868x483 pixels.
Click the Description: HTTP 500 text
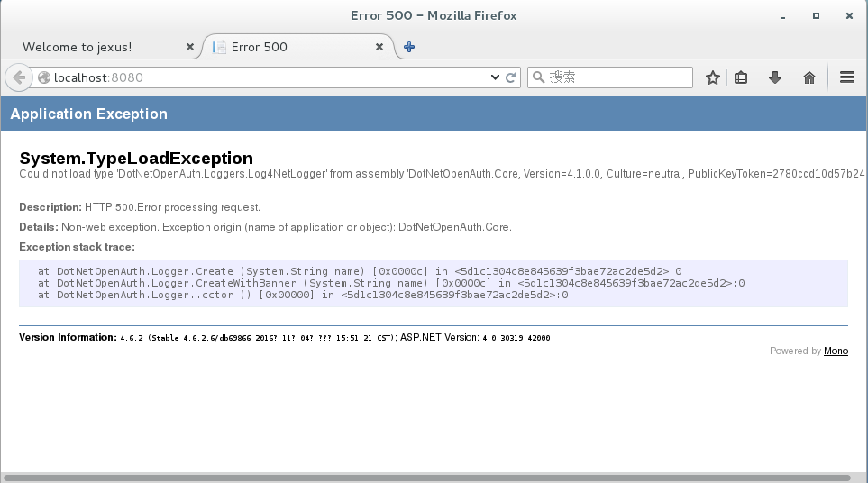point(140,207)
